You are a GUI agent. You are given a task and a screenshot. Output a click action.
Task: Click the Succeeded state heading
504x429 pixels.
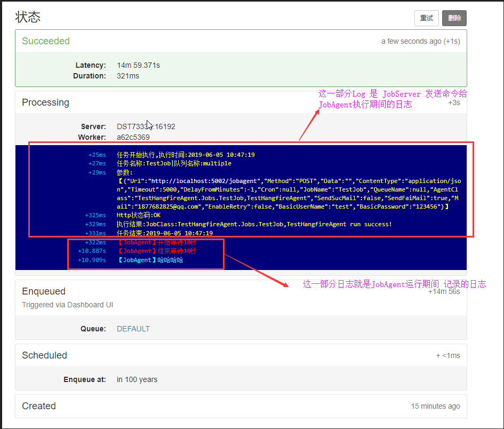pyautogui.click(x=46, y=41)
